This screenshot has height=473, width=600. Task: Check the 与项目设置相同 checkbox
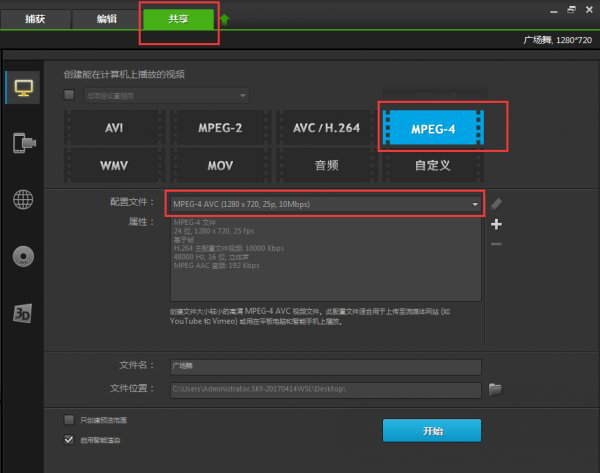(x=69, y=96)
